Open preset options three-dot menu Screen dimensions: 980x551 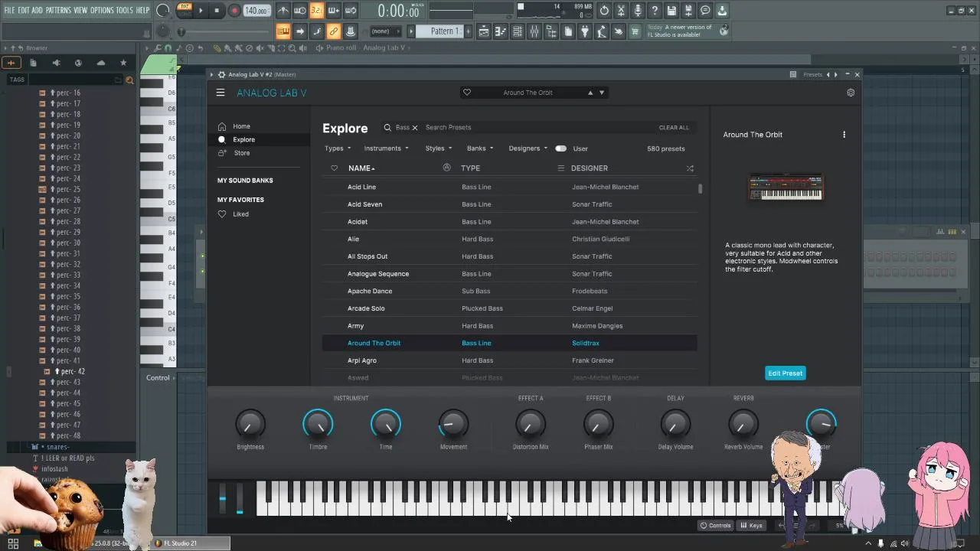click(x=844, y=135)
